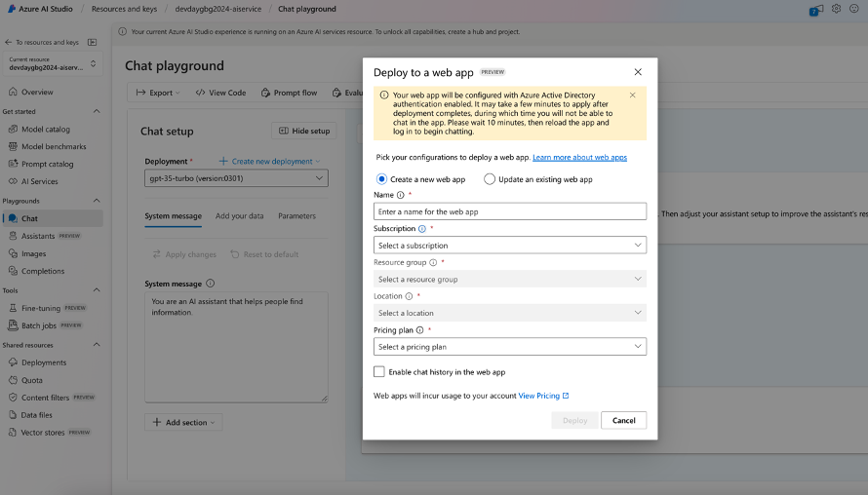Open the Resource group dropdown
Screen dimensions: 868x495
tap(510, 279)
